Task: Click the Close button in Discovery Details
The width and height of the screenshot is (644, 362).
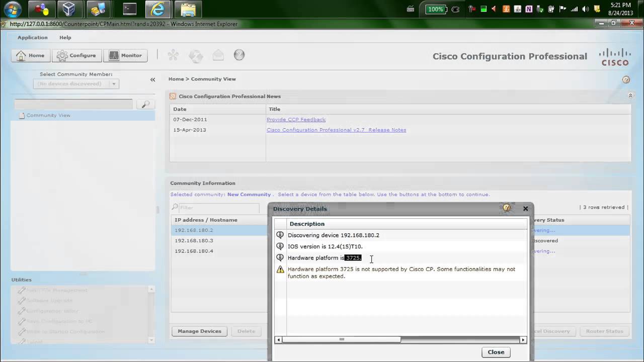Action: (496, 352)
